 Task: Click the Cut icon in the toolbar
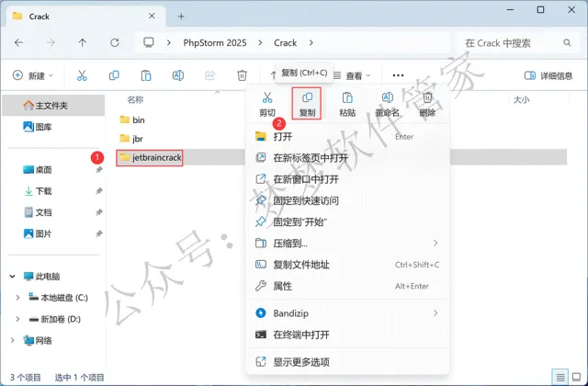(x=82, y=75)
